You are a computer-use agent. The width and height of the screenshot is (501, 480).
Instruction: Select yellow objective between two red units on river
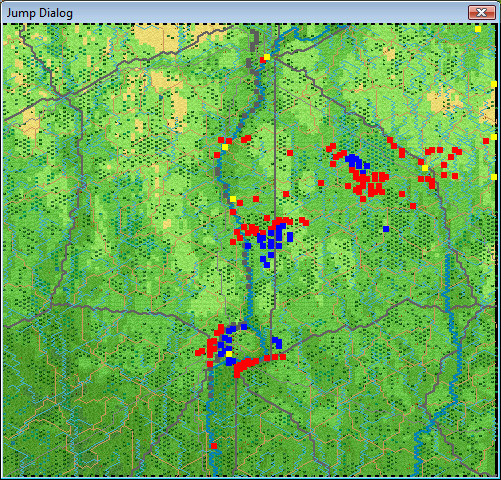225,147
